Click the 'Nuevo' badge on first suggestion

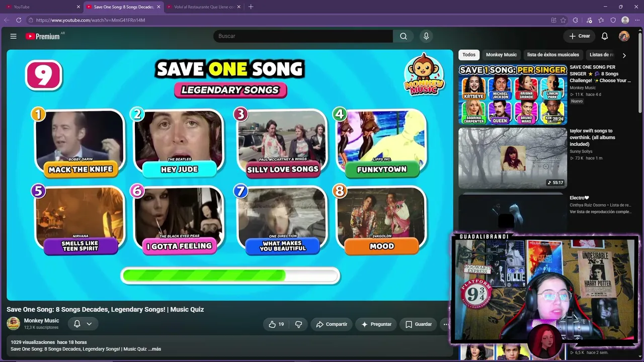click(577, 101)
